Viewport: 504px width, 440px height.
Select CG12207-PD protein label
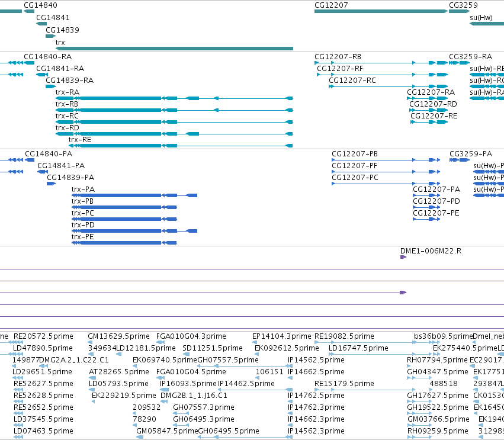tap(436, 202)
